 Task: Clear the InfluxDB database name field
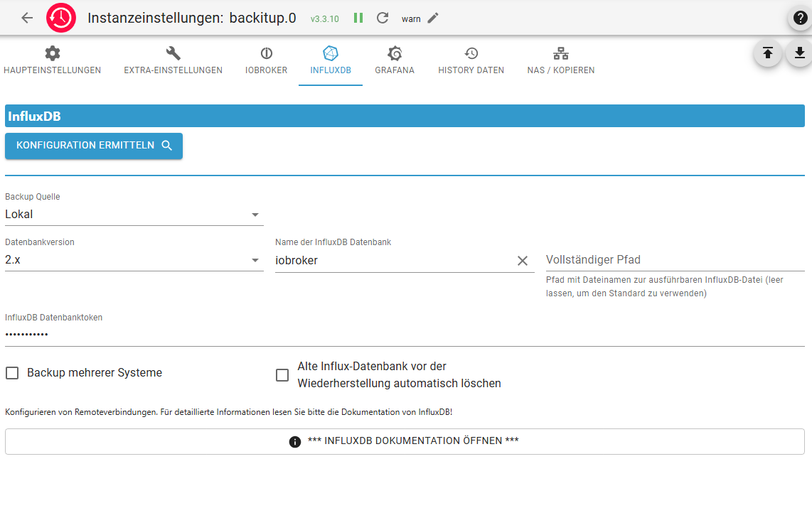(x=523, y=261)
